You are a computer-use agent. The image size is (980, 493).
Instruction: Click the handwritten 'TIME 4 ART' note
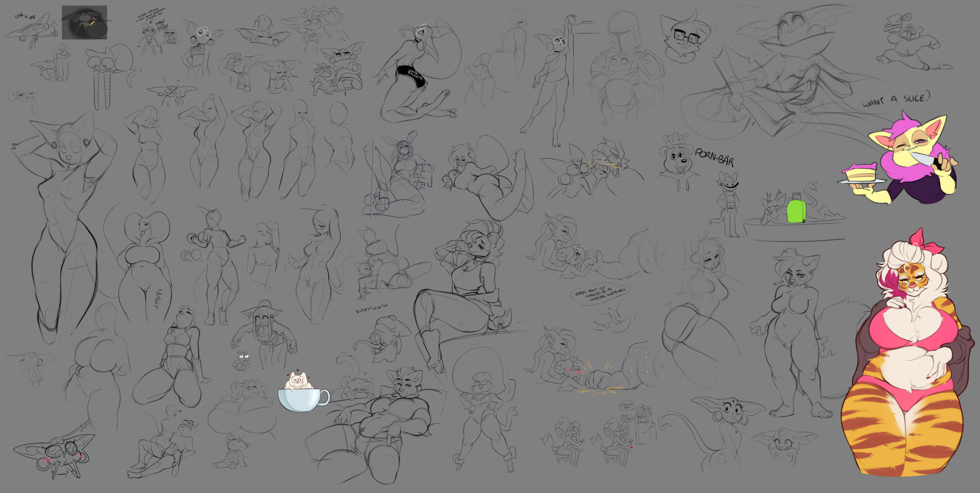point(25,16)
